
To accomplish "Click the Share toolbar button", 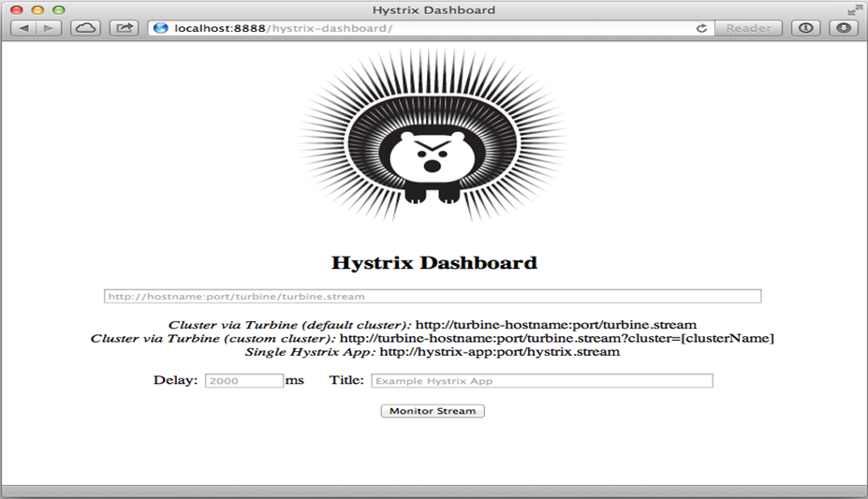I will point(124,28).
